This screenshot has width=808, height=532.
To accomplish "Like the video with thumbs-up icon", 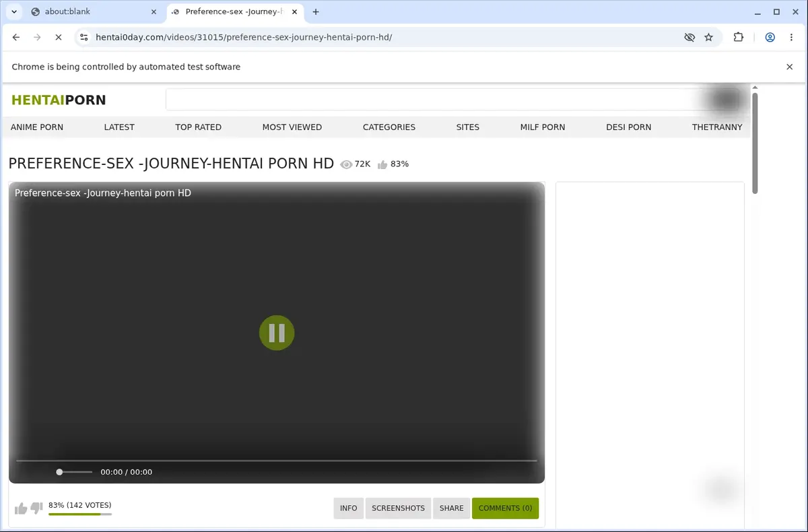I will [x=21, y=508].
